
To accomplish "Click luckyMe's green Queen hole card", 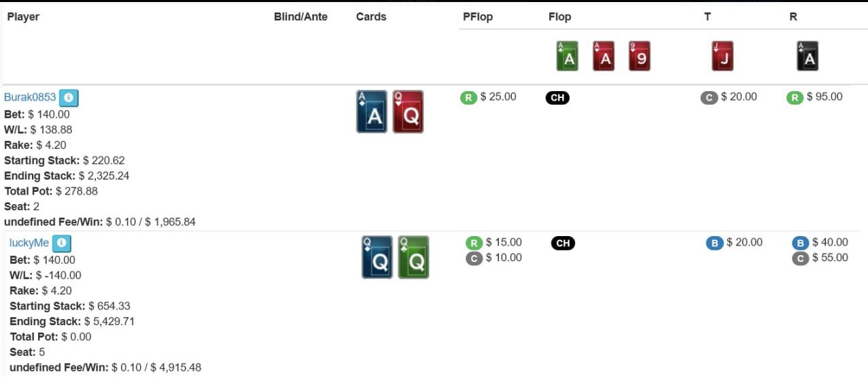I will (413, 257).
